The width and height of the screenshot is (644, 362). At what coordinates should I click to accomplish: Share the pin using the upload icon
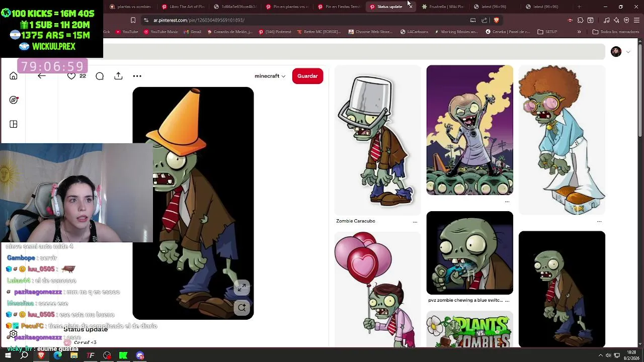(x=118, y=76)
